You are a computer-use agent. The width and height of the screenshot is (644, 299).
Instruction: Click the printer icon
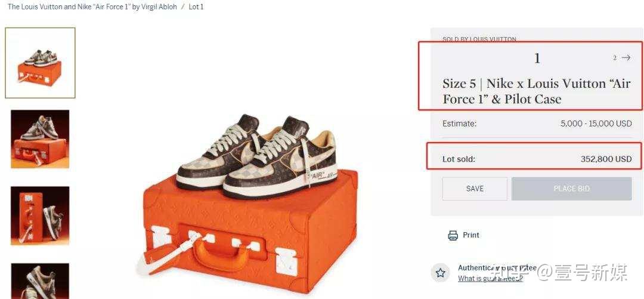(x=453, y=235)
